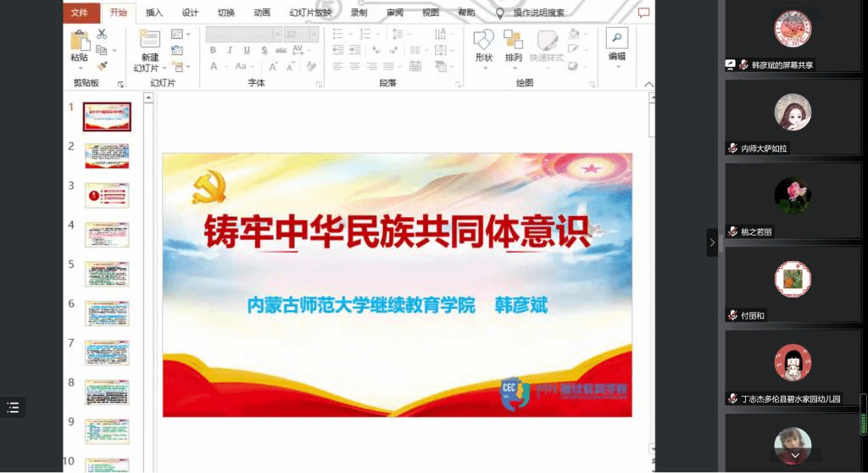
Task: Click the Arrange icon in drawing group
Action: [513, 40]
